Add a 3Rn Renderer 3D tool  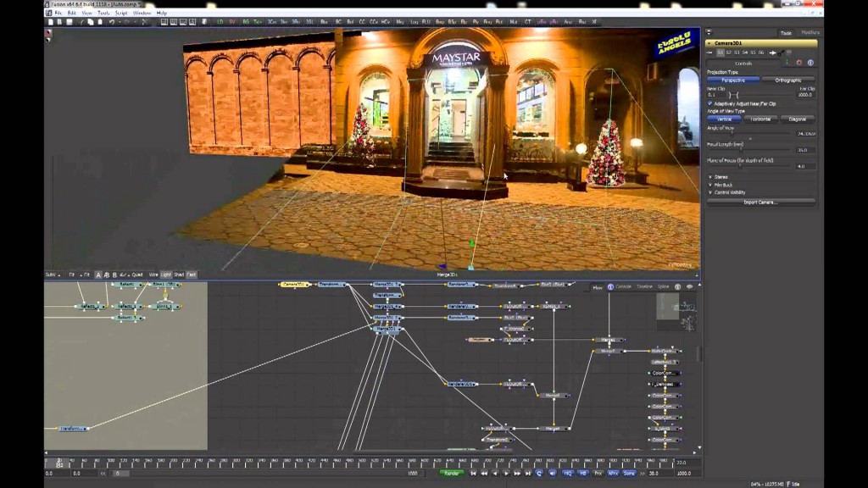click(296, 22)
